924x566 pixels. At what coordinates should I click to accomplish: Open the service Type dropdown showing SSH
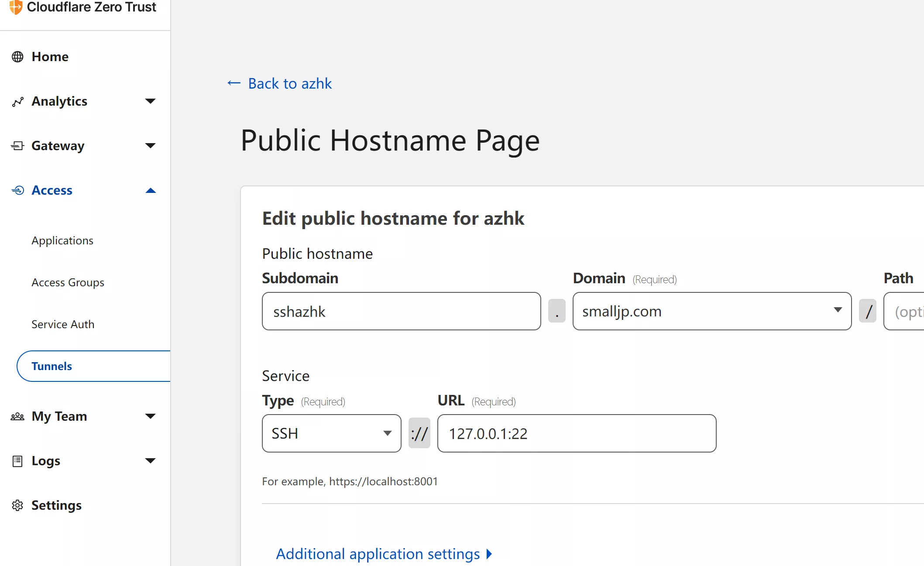tap(331, 433)
